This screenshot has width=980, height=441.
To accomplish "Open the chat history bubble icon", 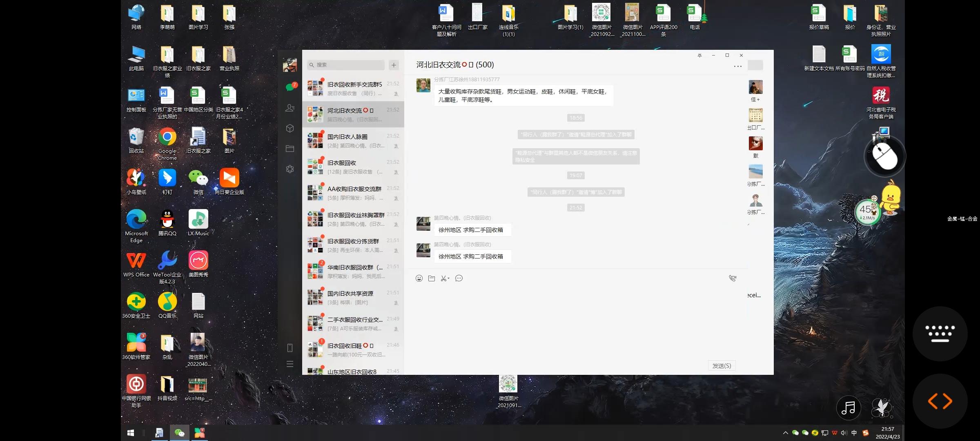I will tap(459, 278).
